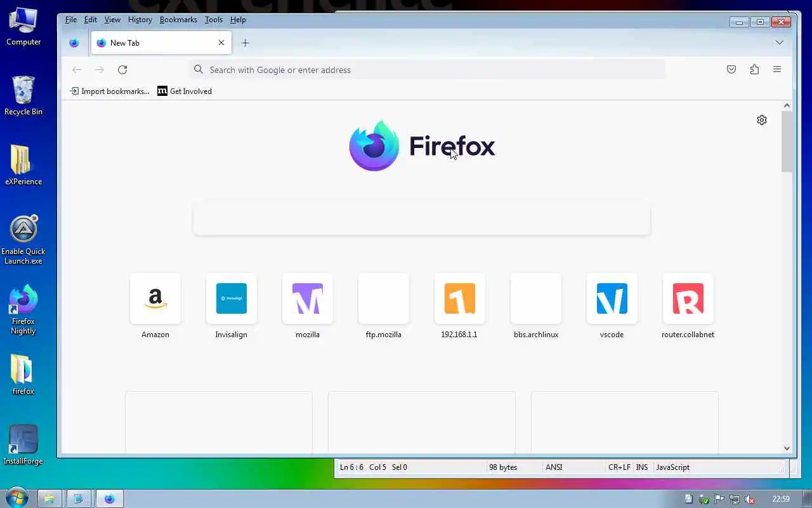
Task: Open a new tab with plus button
Action: [245, 43]
